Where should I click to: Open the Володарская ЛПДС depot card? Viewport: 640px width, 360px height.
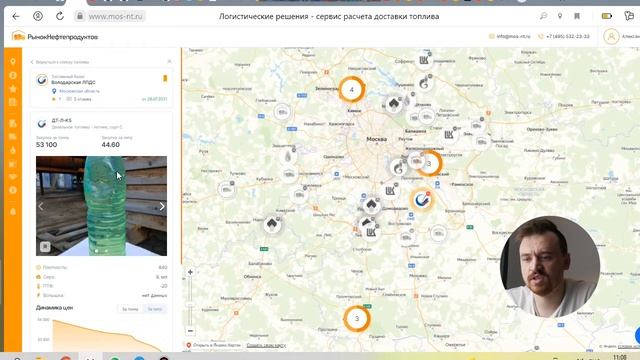pyautogui.click(x=102, y=88)
